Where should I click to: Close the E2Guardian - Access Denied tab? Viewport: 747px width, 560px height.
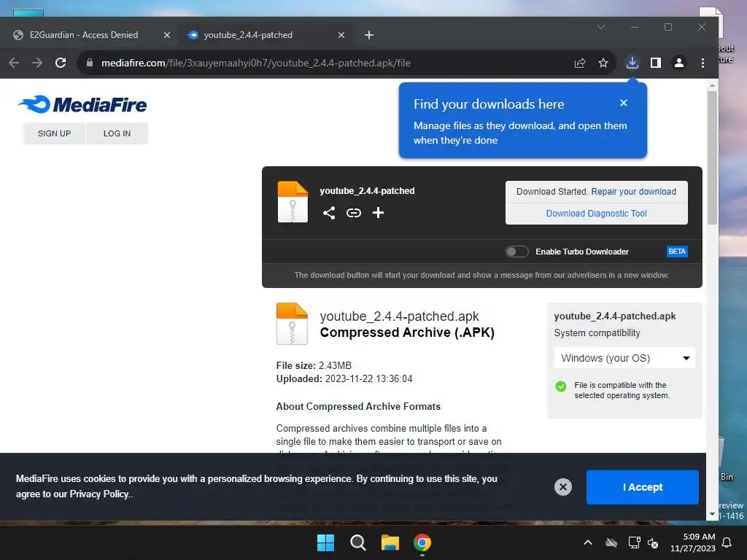click(x=167, y=35)
